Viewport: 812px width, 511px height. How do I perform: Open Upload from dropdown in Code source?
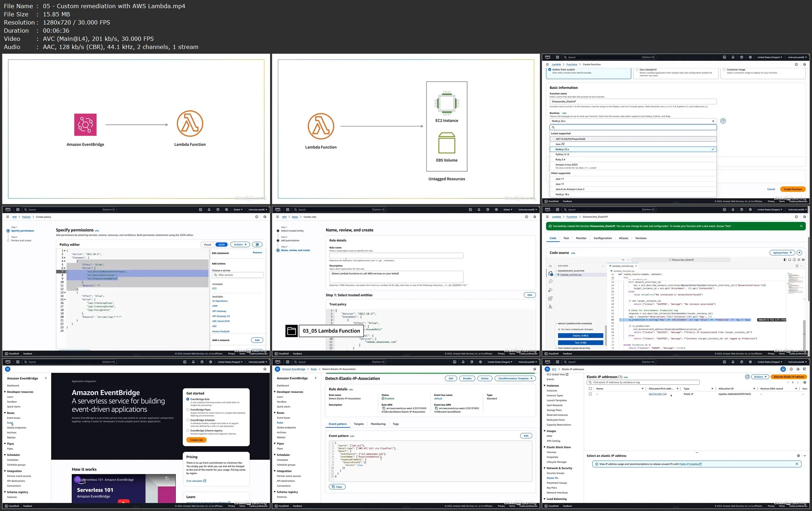pos(782,253)
